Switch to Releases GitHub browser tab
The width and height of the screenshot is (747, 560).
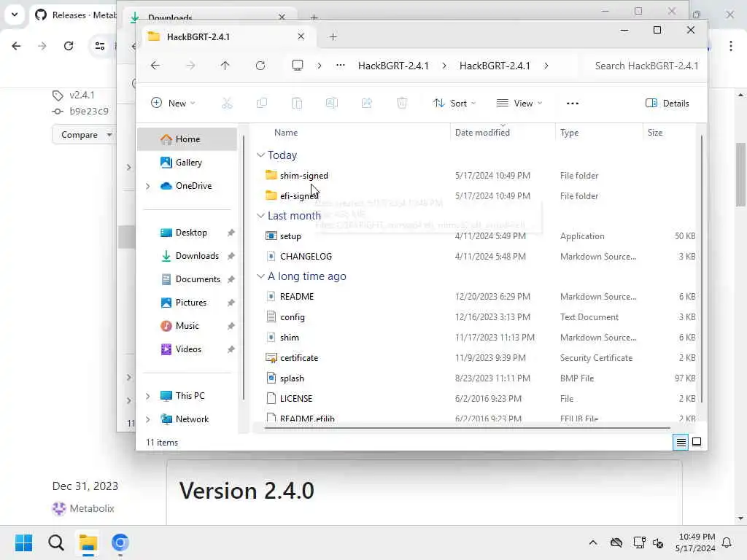[x=74, y=15]
